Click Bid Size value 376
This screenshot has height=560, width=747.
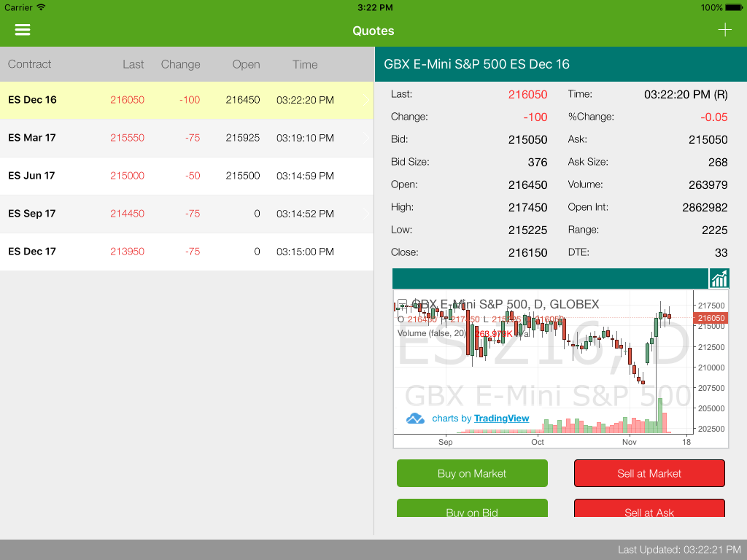[538, 163]
